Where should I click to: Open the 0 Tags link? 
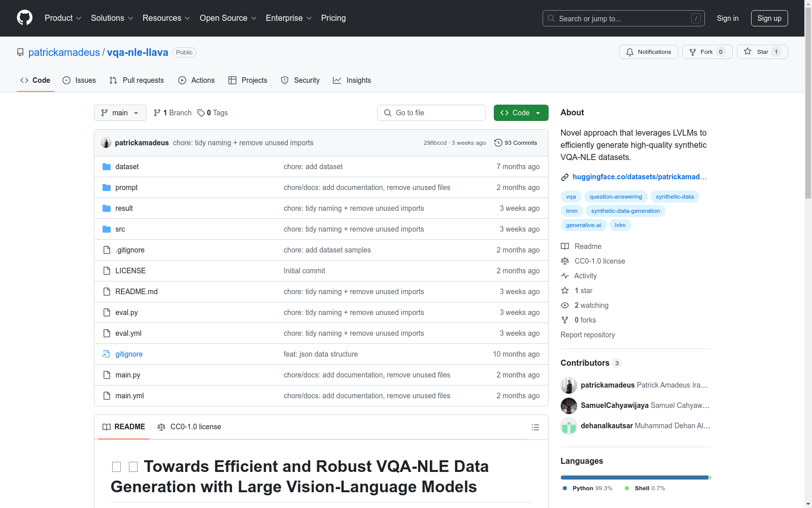pos(213,113)
